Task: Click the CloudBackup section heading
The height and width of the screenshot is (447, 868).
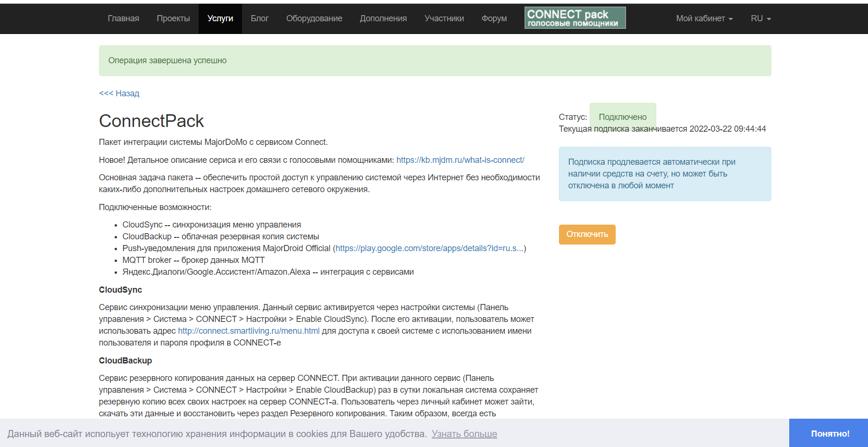Action: click(125, 361)
